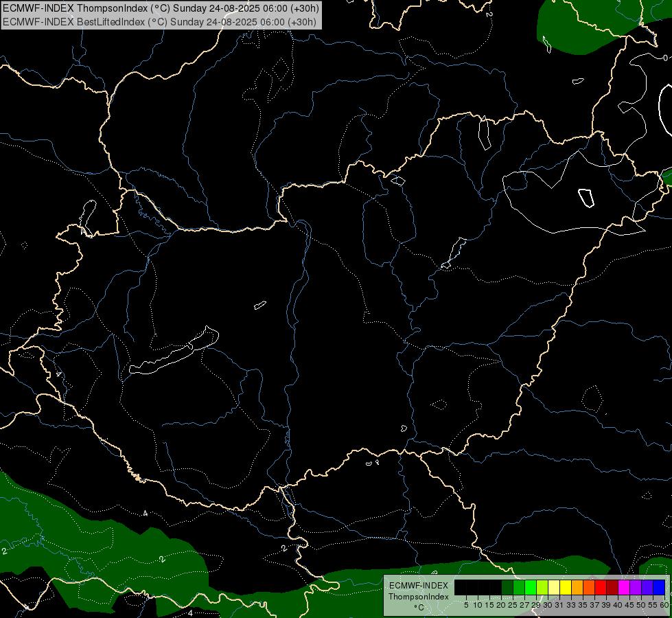Click the legend label ThompsonIndex

coord(418,597)
